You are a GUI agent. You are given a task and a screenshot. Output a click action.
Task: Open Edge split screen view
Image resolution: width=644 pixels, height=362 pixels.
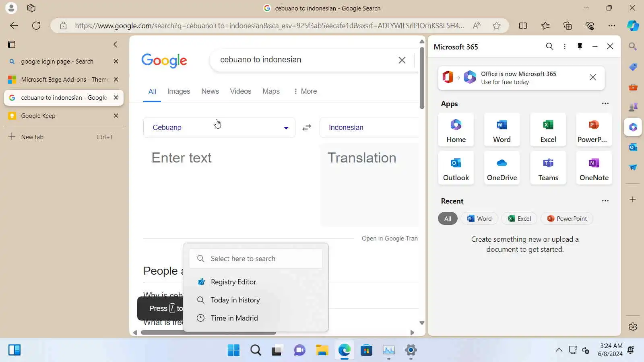[523, 26]
